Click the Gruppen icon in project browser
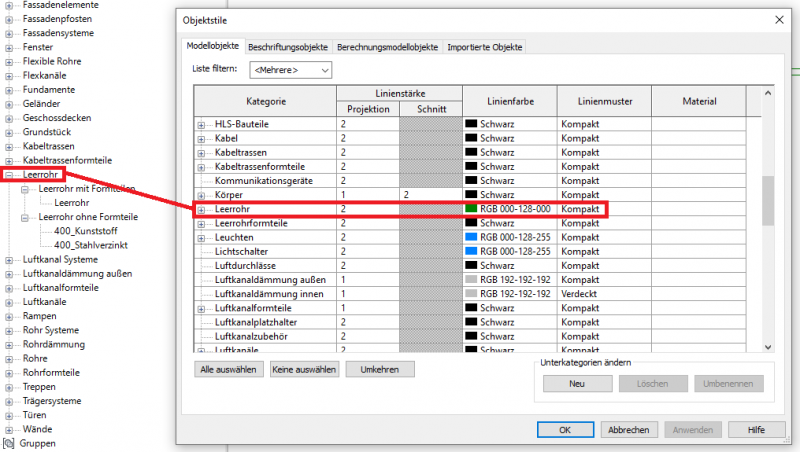 click(x=10, y=443)
